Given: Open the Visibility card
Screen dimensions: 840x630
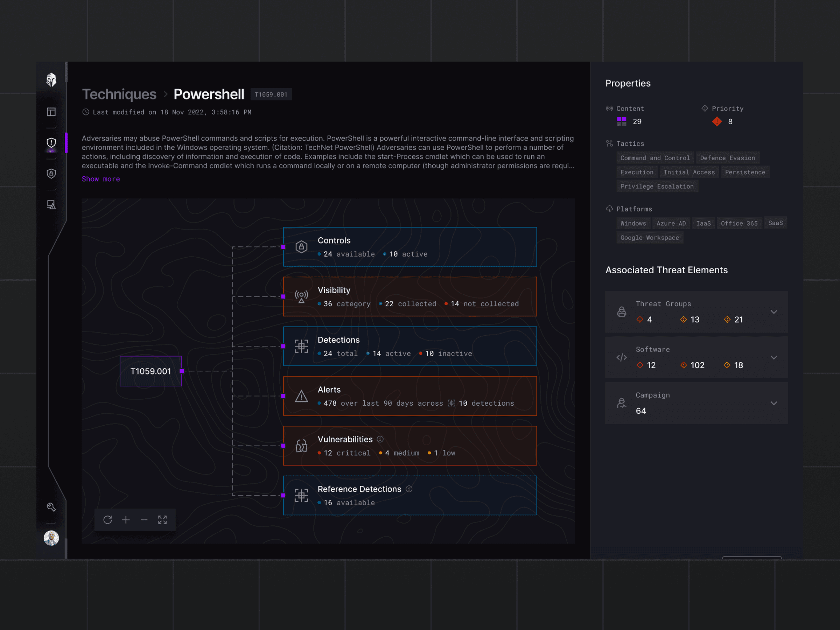Looking at the screenshot, I should (410, 296).
